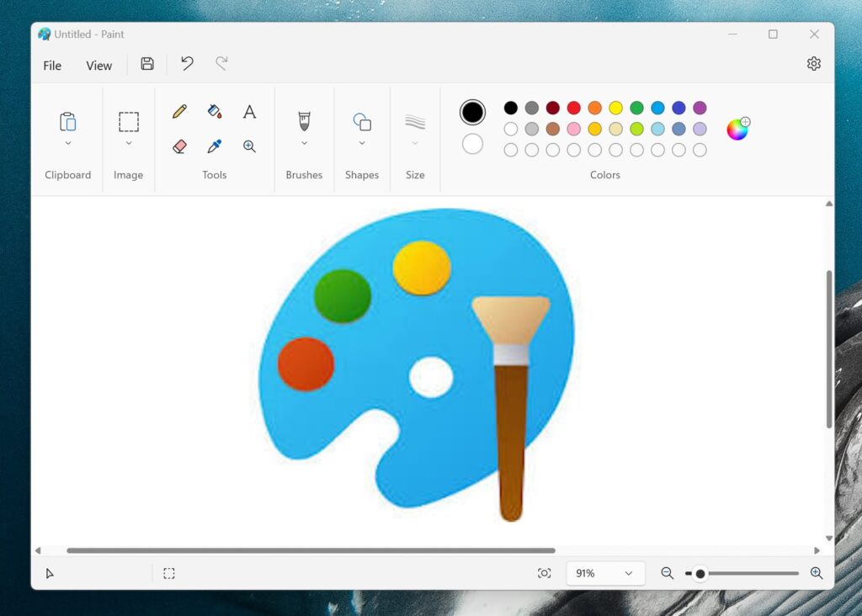Select the Eraser tool
The width and height of the screenshot is (862, 616).
[179, 146]
